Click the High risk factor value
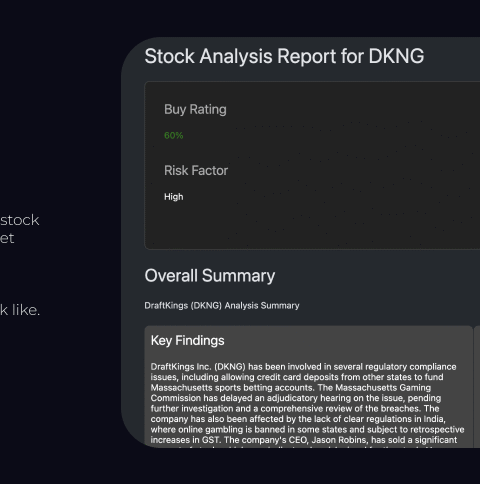 pyautogui.click(x=173, y=197)
